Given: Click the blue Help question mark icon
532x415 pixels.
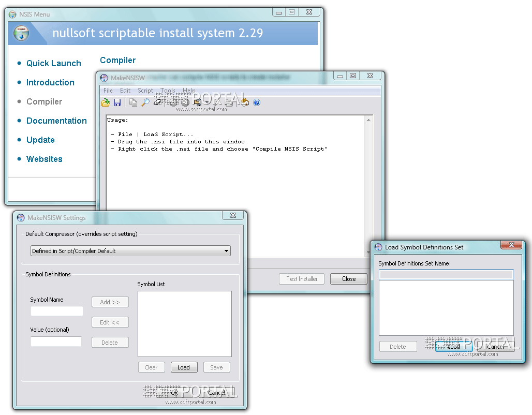Looking at the screenshot, I should point(257,102).
